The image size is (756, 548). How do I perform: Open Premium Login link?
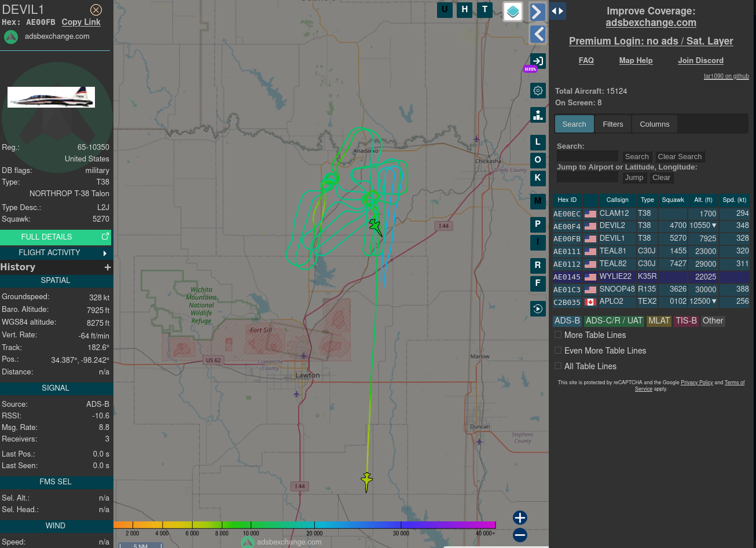click(x=651, y=41)
